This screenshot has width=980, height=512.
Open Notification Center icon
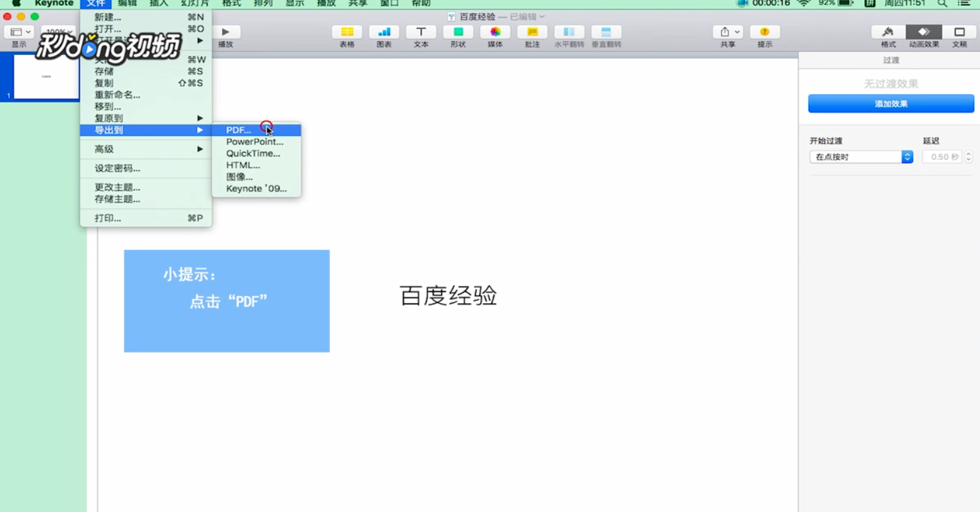(964, 3)
